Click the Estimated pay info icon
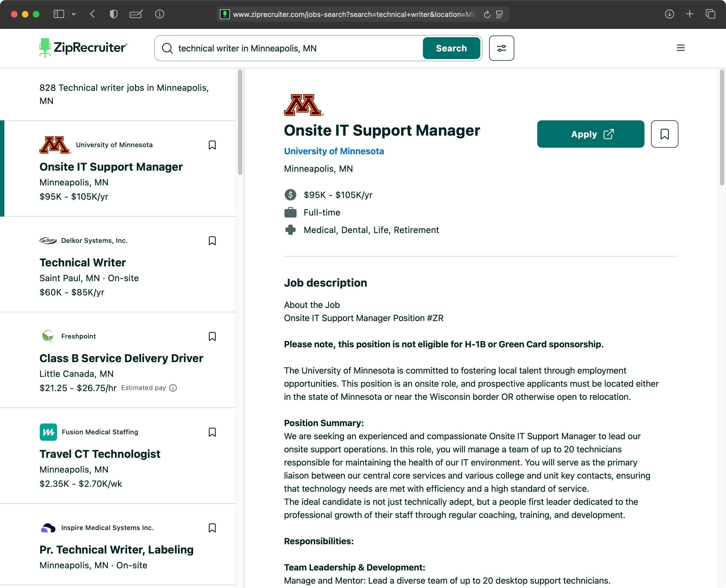 [x=173, y=388]
